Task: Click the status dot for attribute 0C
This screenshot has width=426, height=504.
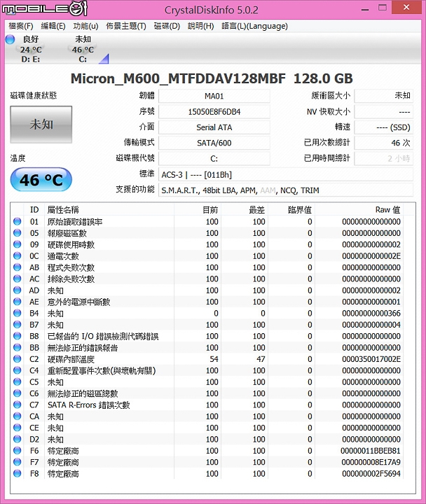Action: tap(18, 255)
